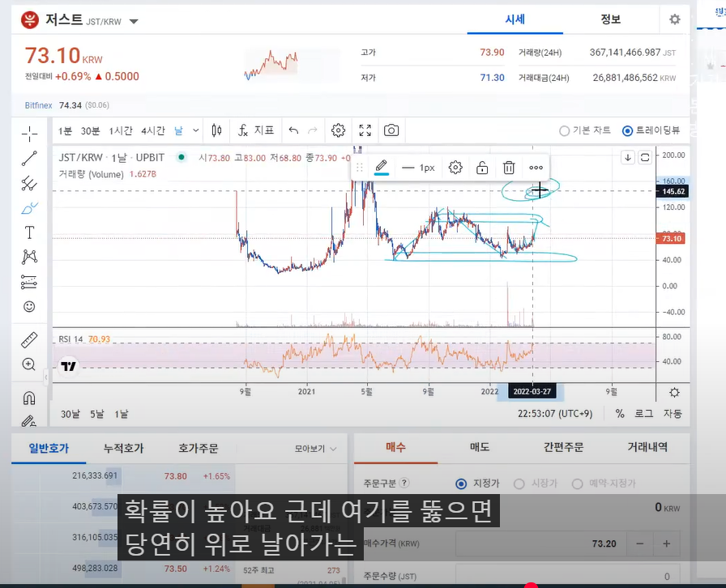This screenshot has height=588, width=726.
Task: Open the chart axis settings gear at bottom right
Action: click(675, 393)
